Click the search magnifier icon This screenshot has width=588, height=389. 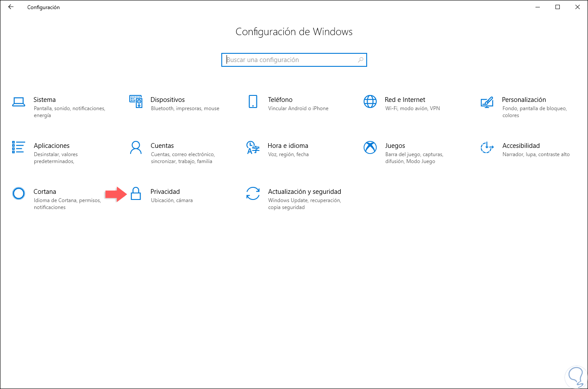point(361,60)
